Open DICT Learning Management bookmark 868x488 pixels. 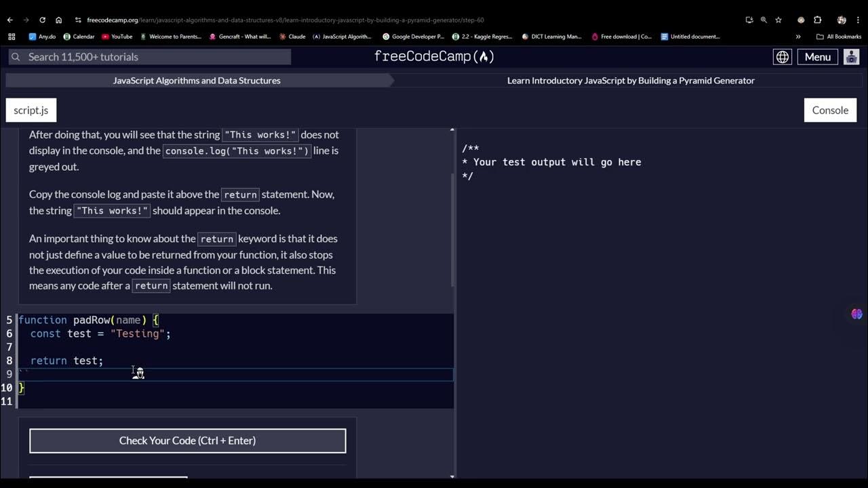(551, 37)
